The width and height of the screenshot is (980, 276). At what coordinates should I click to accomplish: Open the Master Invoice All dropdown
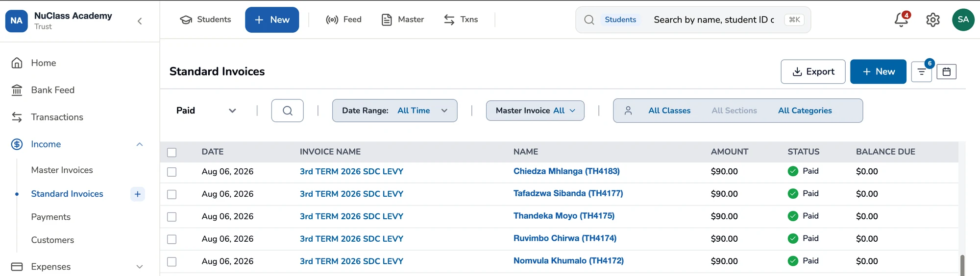coord(535,111)
